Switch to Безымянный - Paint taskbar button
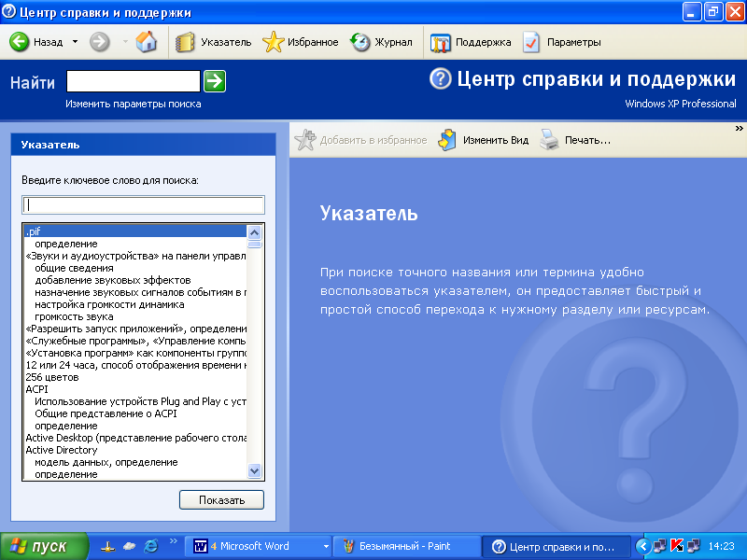This screenshot has height=560, width=747. [406, 546]
